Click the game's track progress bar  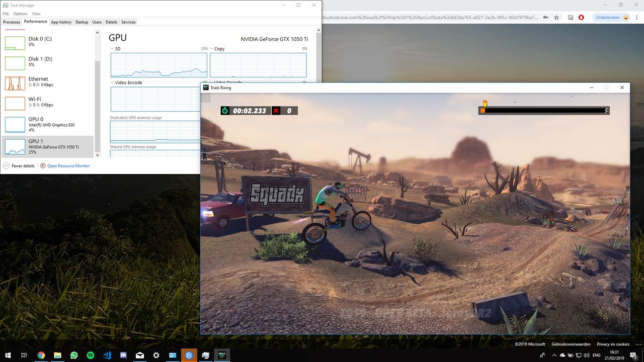544,110
